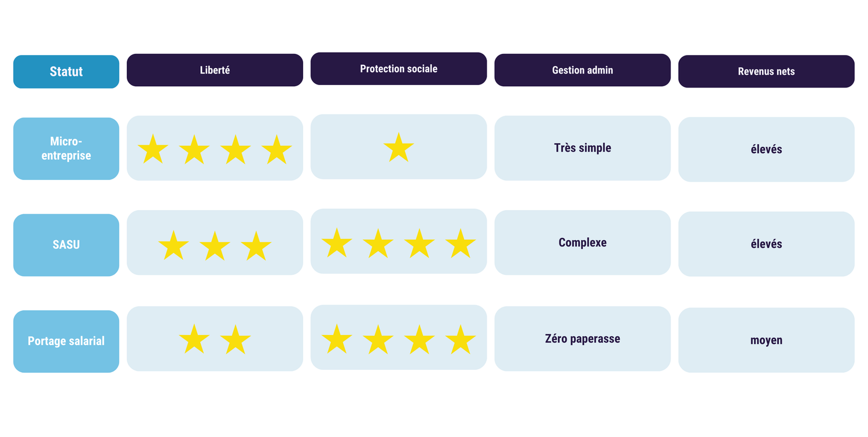Click fourth Liberté star in Micro-entreprise row
The height and width of the screenshot is (437, 868).
pos(277,150)
